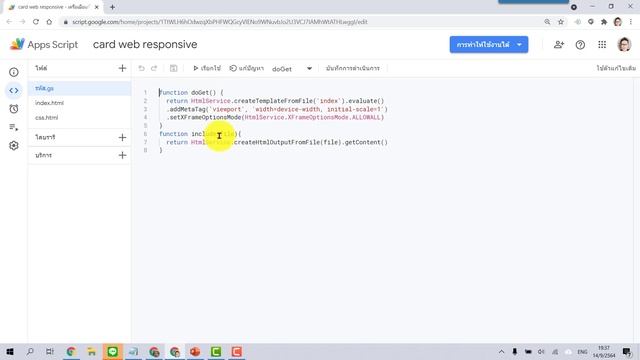This screenshot has height=360, width=640.
Task: Close the card web responsive browser tab
Action: click(x=97, y=7)
